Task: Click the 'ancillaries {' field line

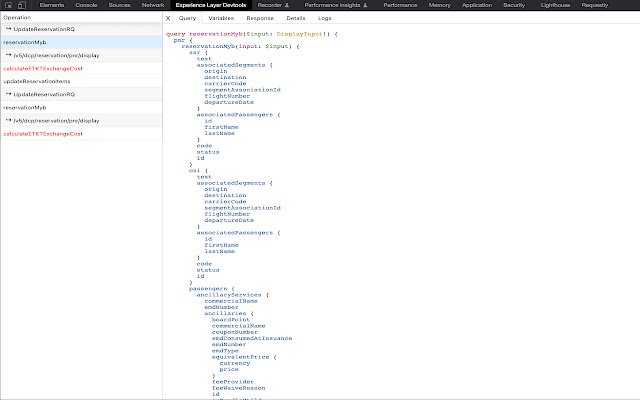Action: (x=229, y=313)
